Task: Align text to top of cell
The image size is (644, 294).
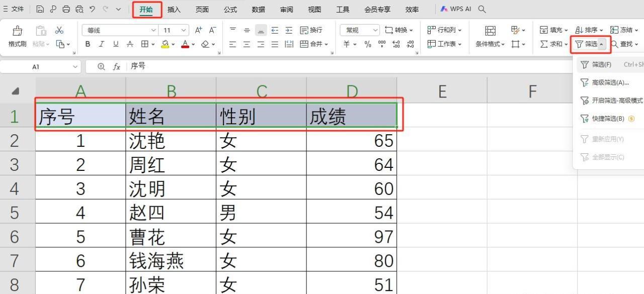Action: (x=232, y=30)
